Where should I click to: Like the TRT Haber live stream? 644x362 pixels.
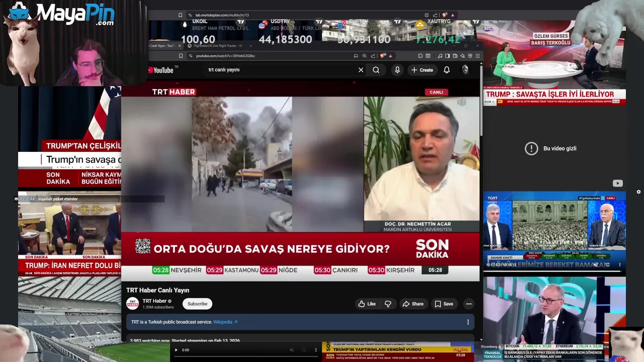[x=367, y=304]
